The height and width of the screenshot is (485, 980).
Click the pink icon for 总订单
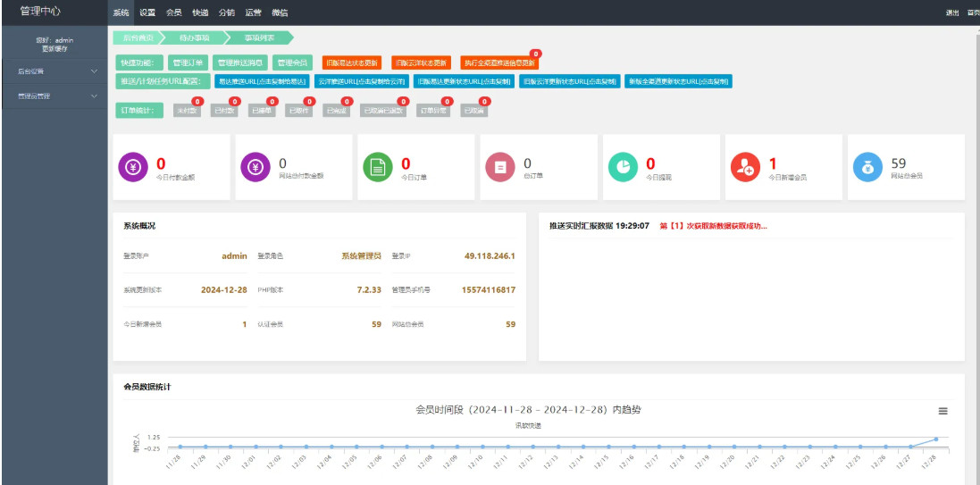click(x=500, y=167)
